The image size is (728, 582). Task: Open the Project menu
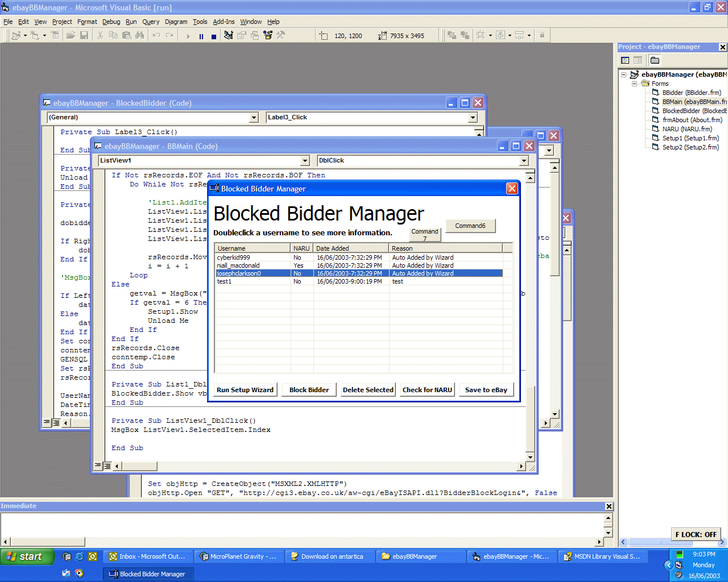pyautogui.click(x=62, y=22)
